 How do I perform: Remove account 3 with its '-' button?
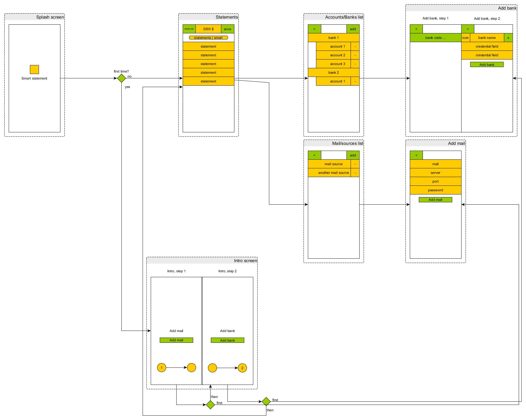(x=355, y=64)
